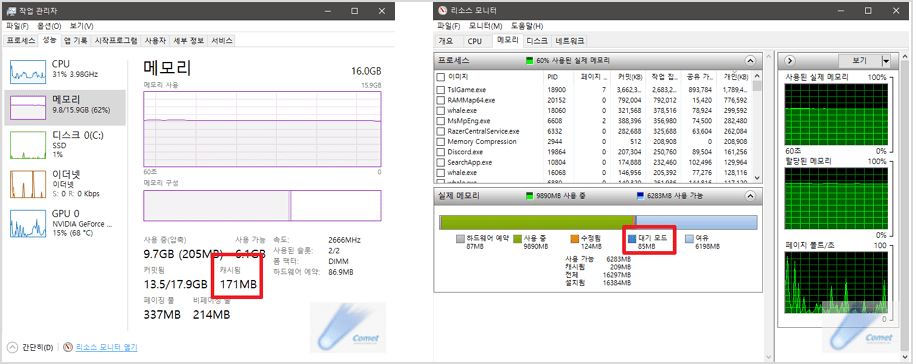Click the light blue 여유 legend swatch
The height and width of the screenshot is (364, 913).
click(689, 238)
